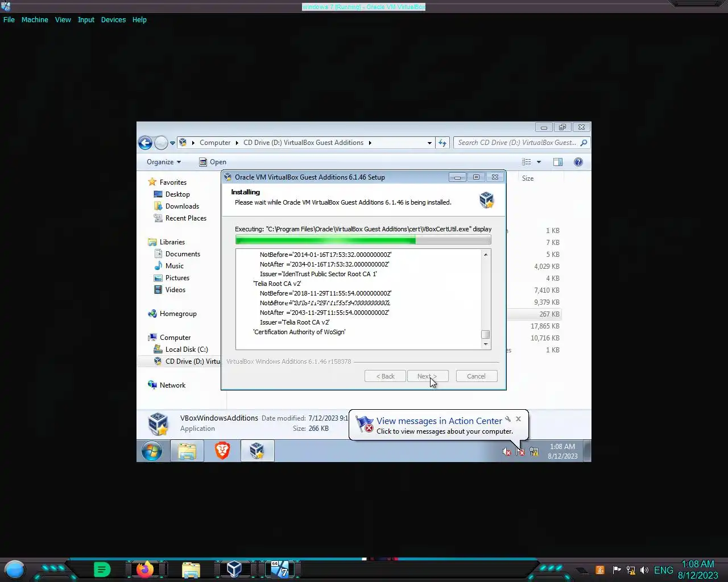Click the log scrollbar up arrow
The image size is (728, 582).
coord(486,255)
